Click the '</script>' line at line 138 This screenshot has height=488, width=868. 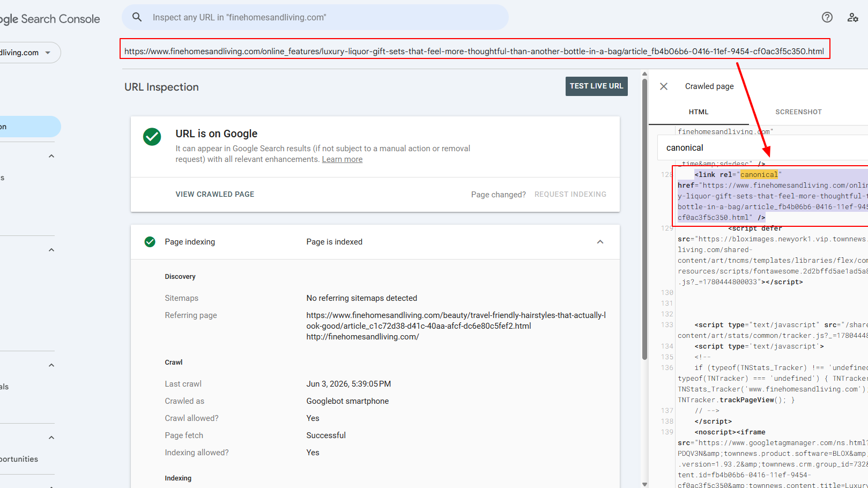click(x=713, y=422)
